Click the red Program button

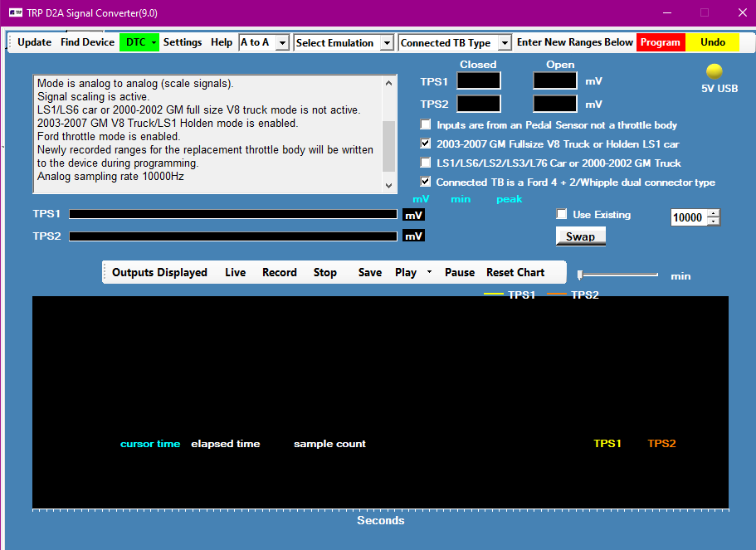tap(661, 42)
